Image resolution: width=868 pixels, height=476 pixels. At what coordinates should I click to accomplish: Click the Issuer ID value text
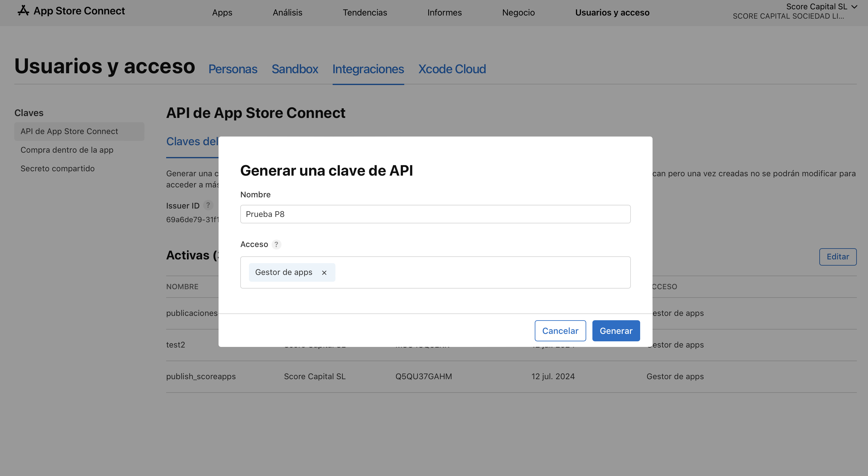(x=193, y=220)
